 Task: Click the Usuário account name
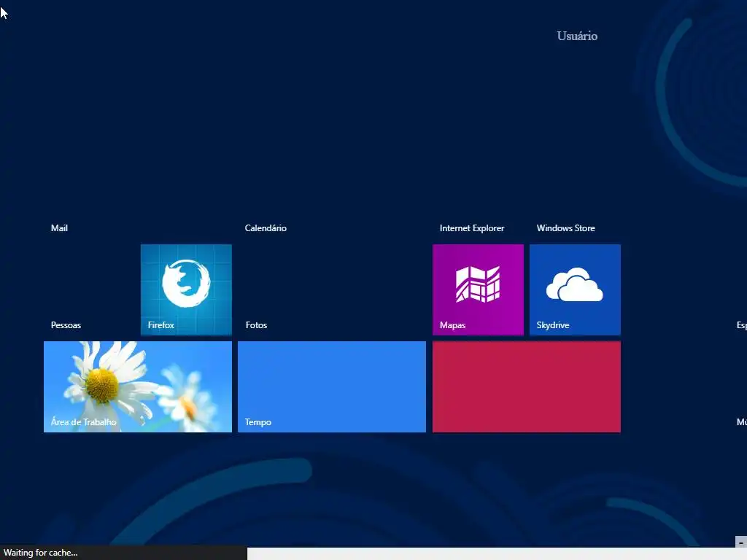click(x=577, y=36)
